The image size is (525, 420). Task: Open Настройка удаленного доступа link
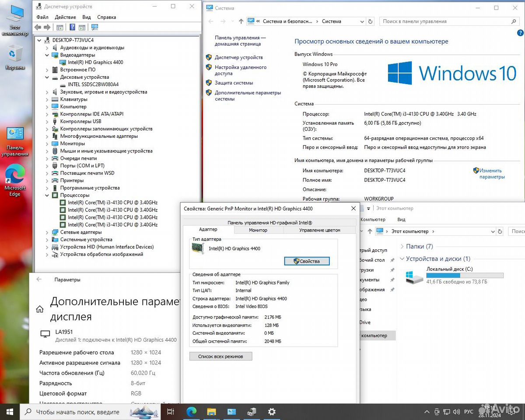coord(241,70)
